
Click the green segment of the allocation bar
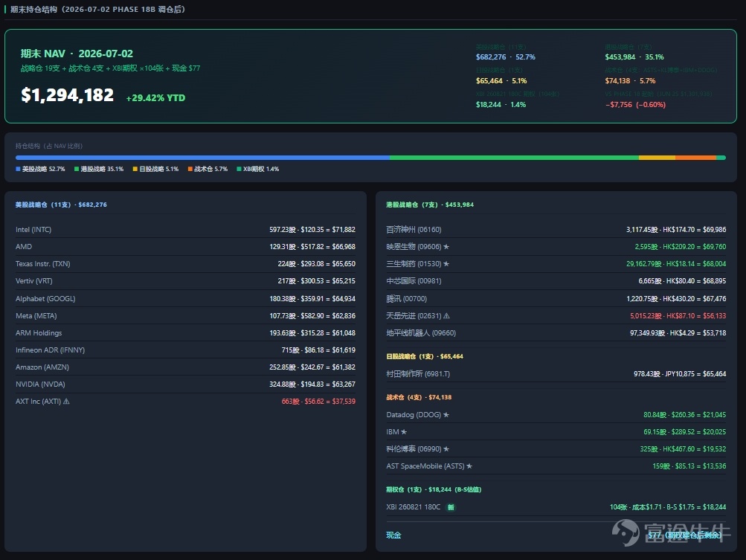(514, 158)
